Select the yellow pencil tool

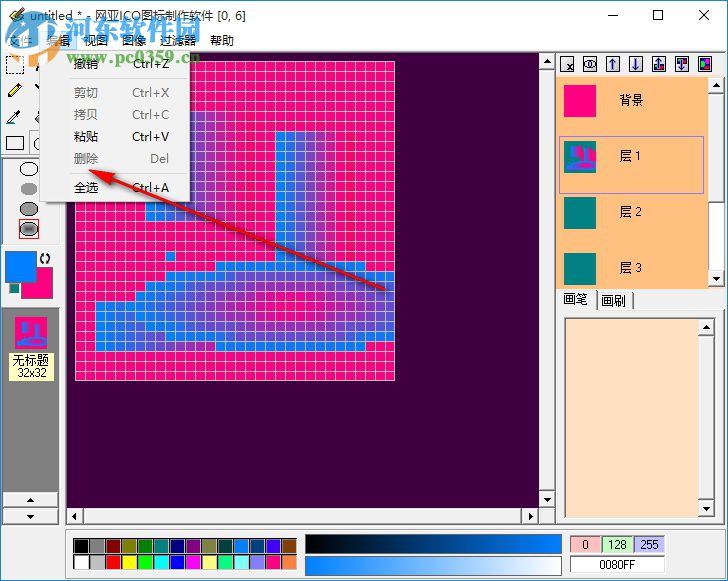[15, 90]
